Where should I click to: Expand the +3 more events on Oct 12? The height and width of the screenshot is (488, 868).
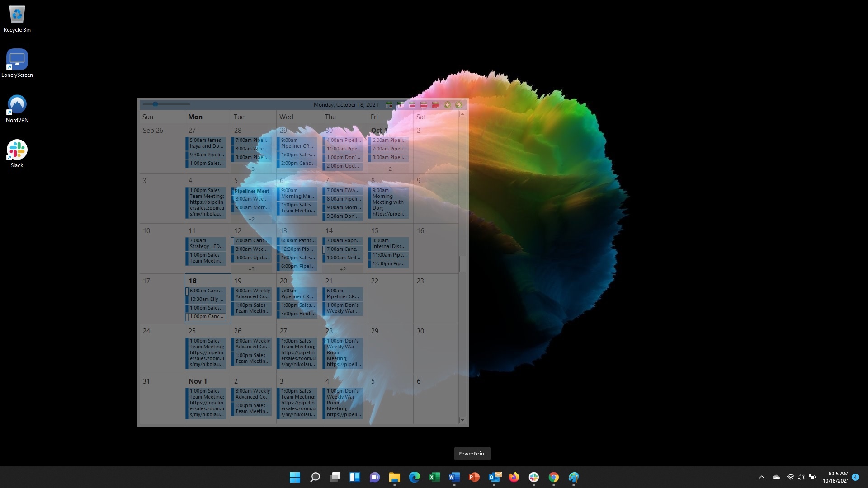[x=251, y=269]
